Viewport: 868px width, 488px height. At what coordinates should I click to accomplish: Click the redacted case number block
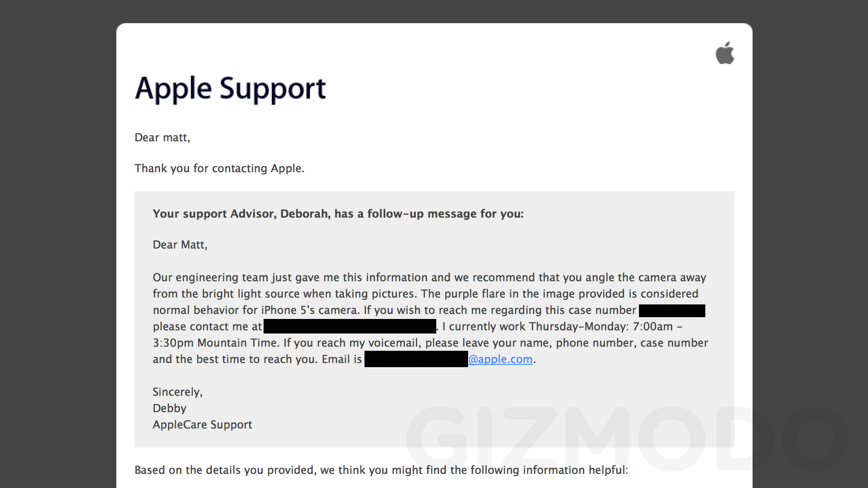click(672, 311)
